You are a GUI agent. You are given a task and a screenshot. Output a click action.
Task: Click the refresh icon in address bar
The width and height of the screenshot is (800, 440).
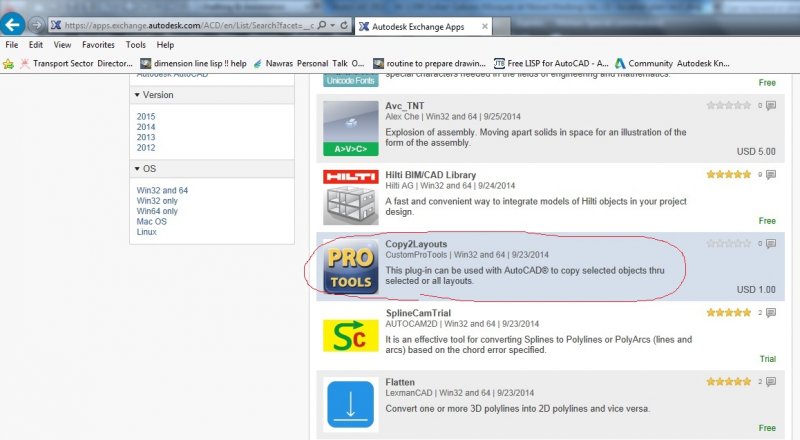click(x=344, y=25)
